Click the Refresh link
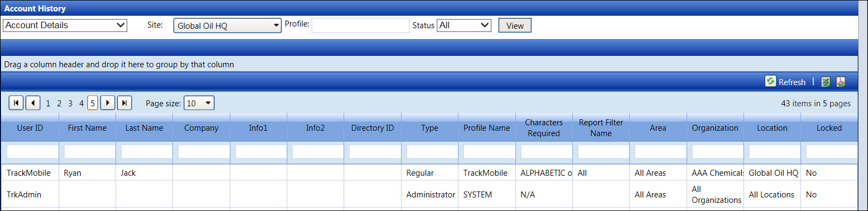 tap(792, 82)
